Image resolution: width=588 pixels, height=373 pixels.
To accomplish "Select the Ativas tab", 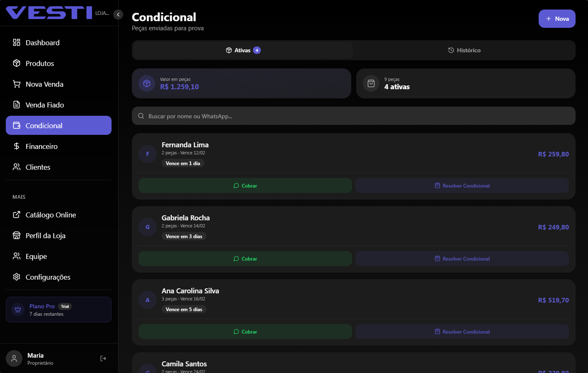I will coord(242,50).
